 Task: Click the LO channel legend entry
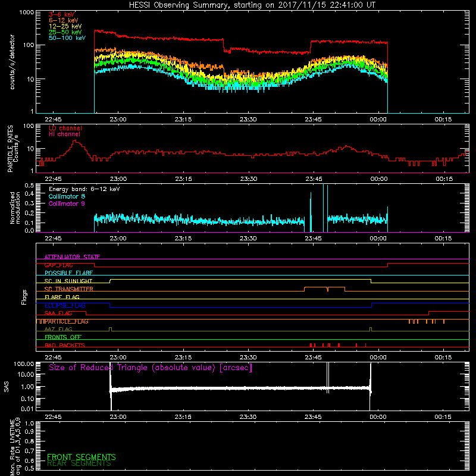click(65, 128)
